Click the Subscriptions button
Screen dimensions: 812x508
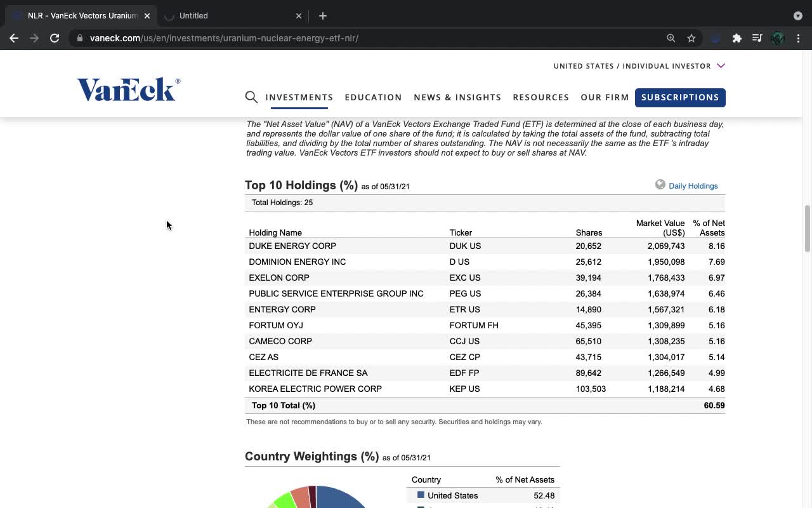(x=680, y=97)
